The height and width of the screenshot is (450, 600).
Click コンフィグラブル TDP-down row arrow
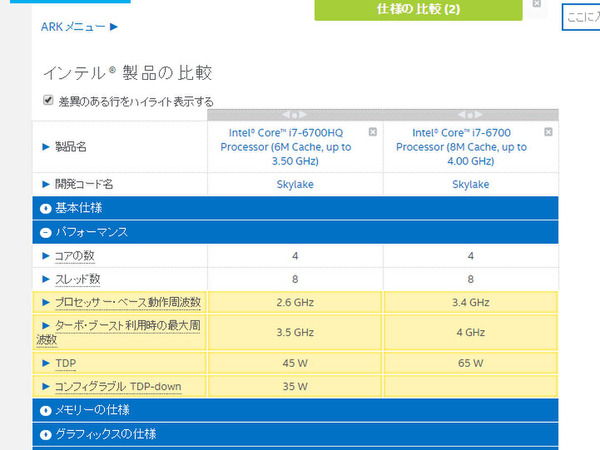coord(46,386)
